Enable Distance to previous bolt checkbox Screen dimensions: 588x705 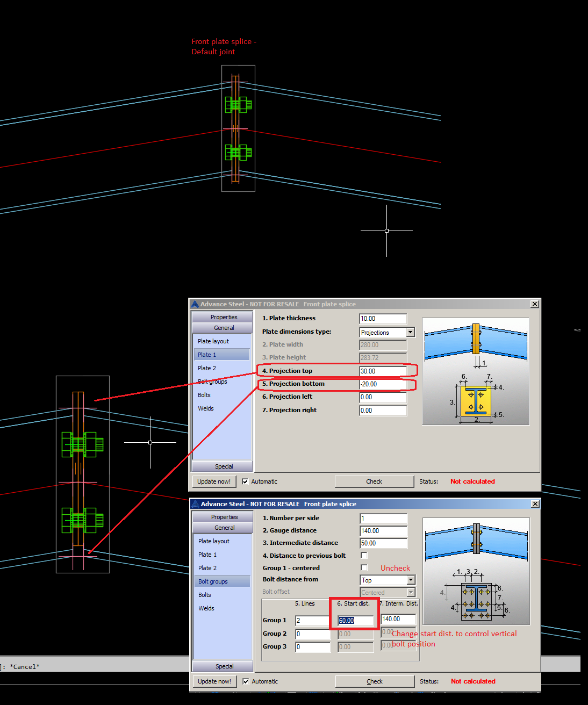[x=364, y=555]
